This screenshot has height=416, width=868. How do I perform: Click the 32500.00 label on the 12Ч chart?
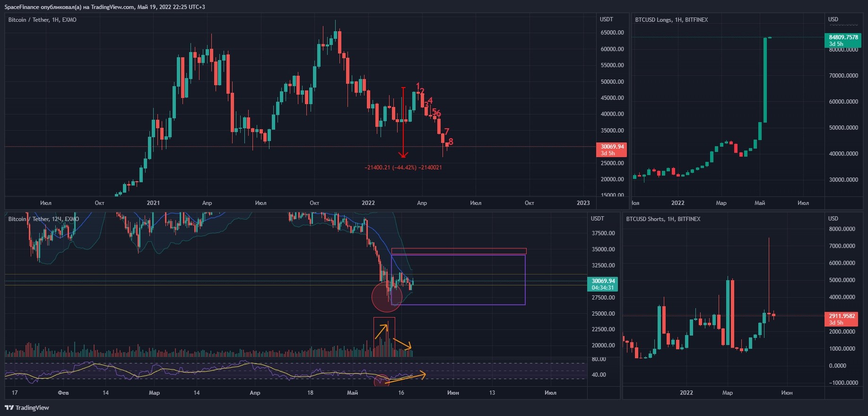(603, 266)
